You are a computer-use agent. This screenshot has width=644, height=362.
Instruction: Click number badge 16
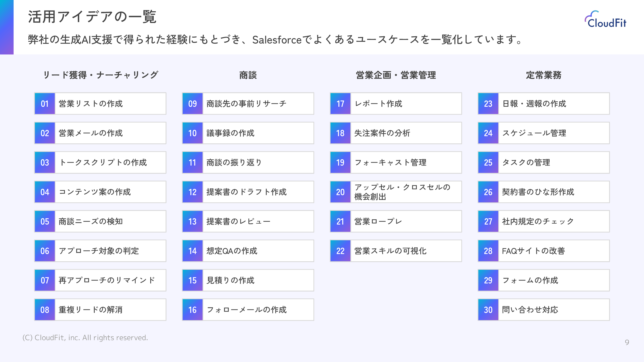(x=193, y=310)
